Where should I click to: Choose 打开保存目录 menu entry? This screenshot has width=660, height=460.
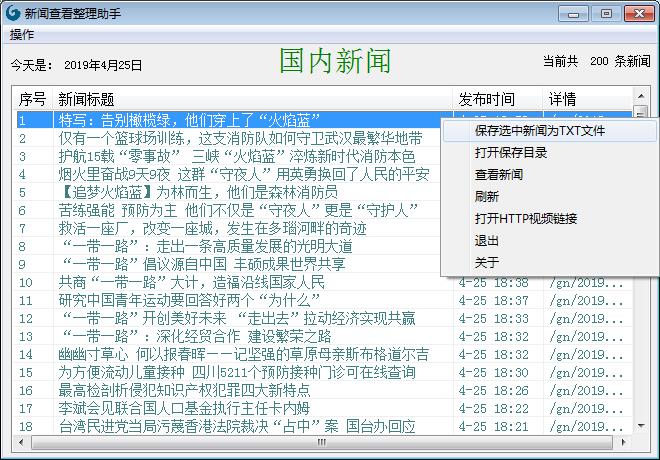(510, 153)
